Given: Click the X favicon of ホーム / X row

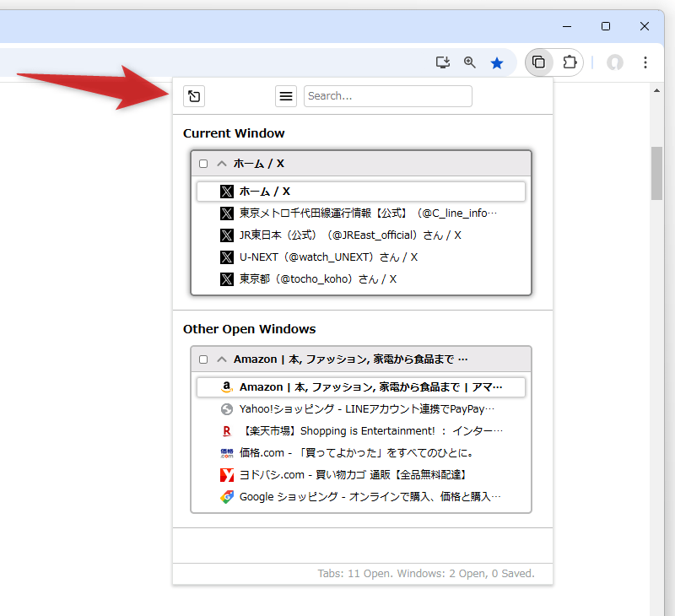Looking at the screenshot, I should (227, 192).
